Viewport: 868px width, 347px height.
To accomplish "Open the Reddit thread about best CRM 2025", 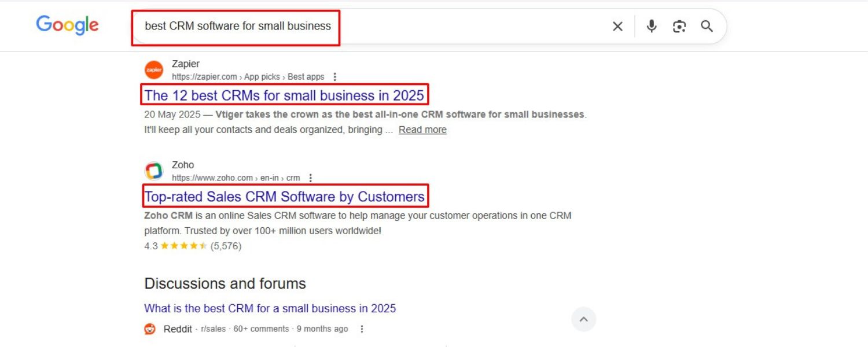I will click(x=270, y=308).
